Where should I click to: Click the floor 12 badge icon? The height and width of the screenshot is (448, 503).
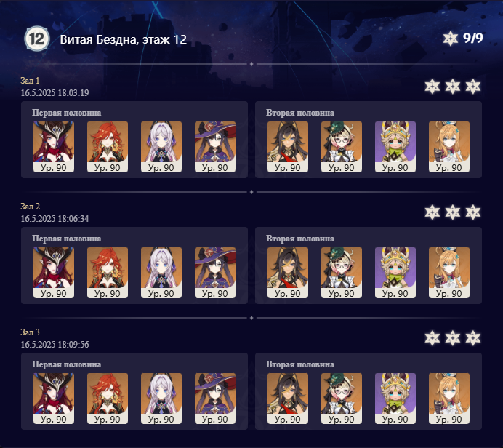(x=37, y=39)
